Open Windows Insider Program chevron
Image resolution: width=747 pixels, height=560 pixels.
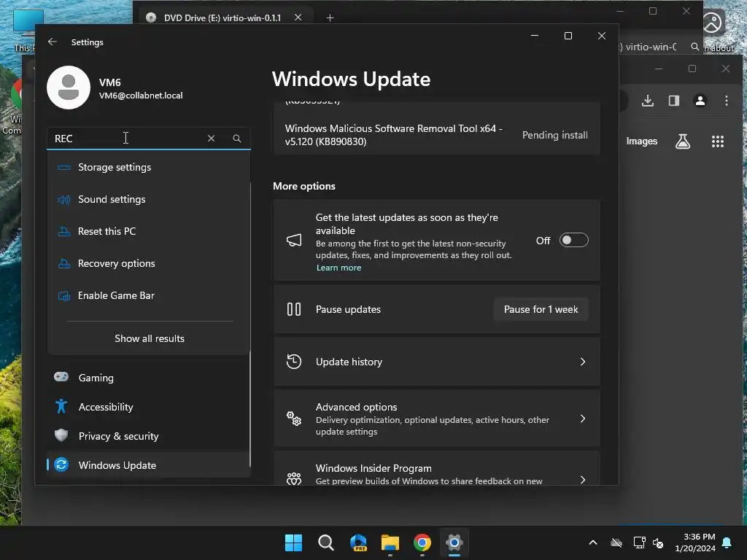coord(583,480)
